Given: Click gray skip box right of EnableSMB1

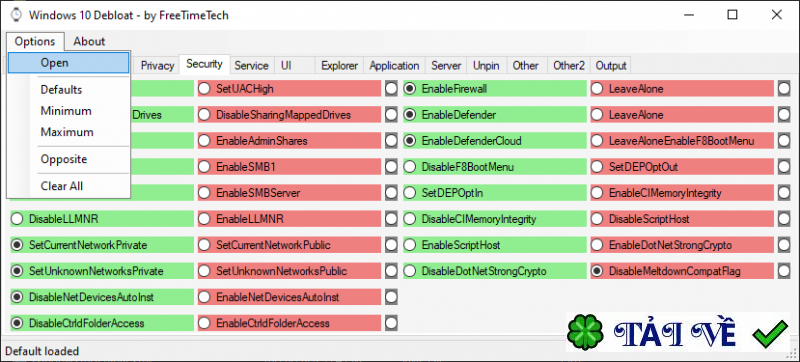Looking at the screenshot, I should tap(391, 167).
